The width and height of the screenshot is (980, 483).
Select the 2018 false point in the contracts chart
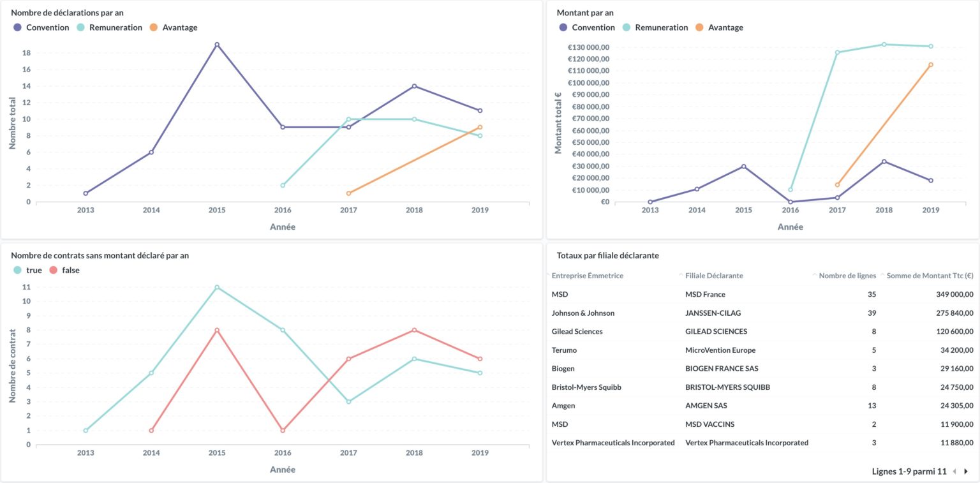point(414,330)
